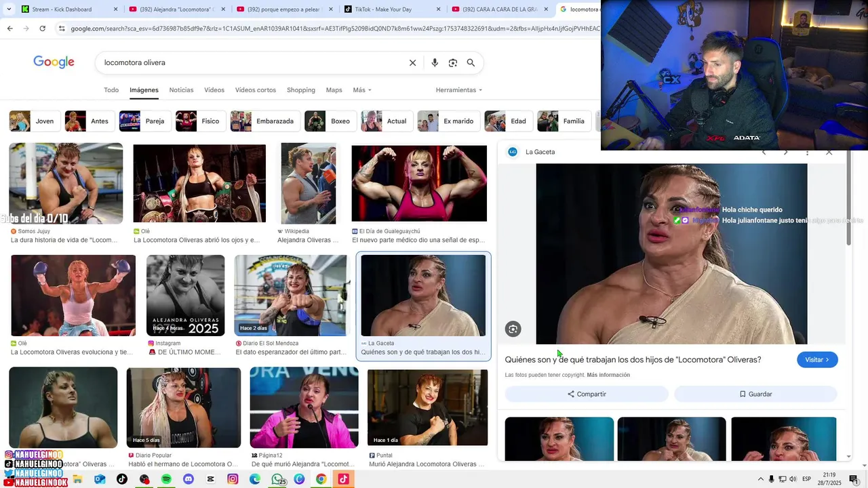868x488 pixels.
Task: Filter images by the Ex marido chip
Action: 448,121
